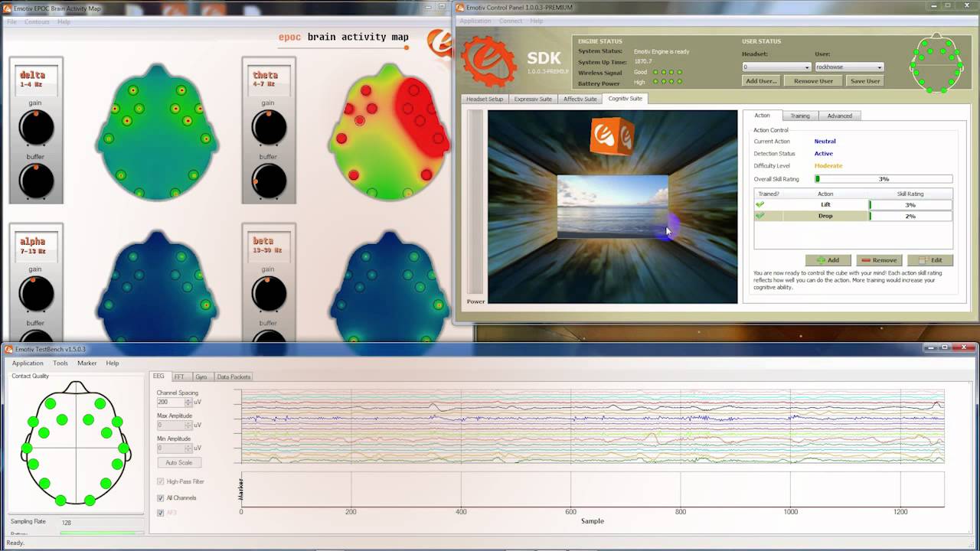Select the Lift action row
The width and height of the screenshot is (980, 551).
coord(853,205)
